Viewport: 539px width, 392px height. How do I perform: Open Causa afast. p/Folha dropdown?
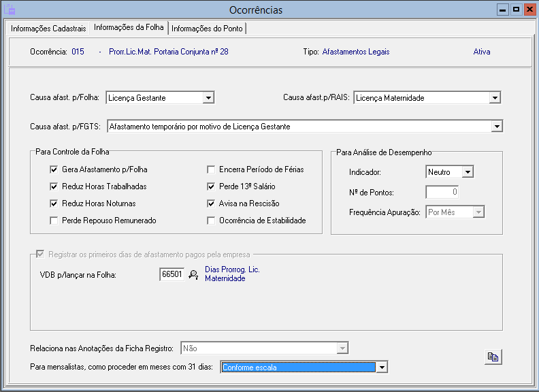(208, 98)
